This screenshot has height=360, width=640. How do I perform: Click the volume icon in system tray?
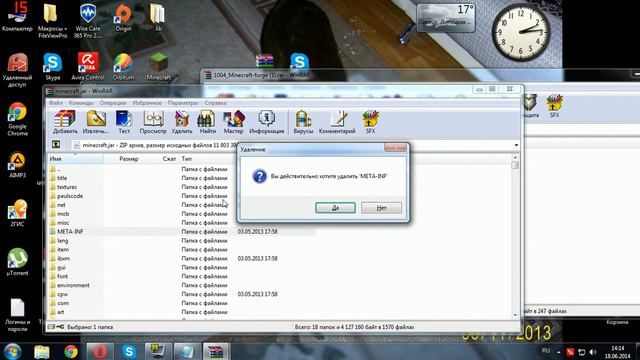593,352
